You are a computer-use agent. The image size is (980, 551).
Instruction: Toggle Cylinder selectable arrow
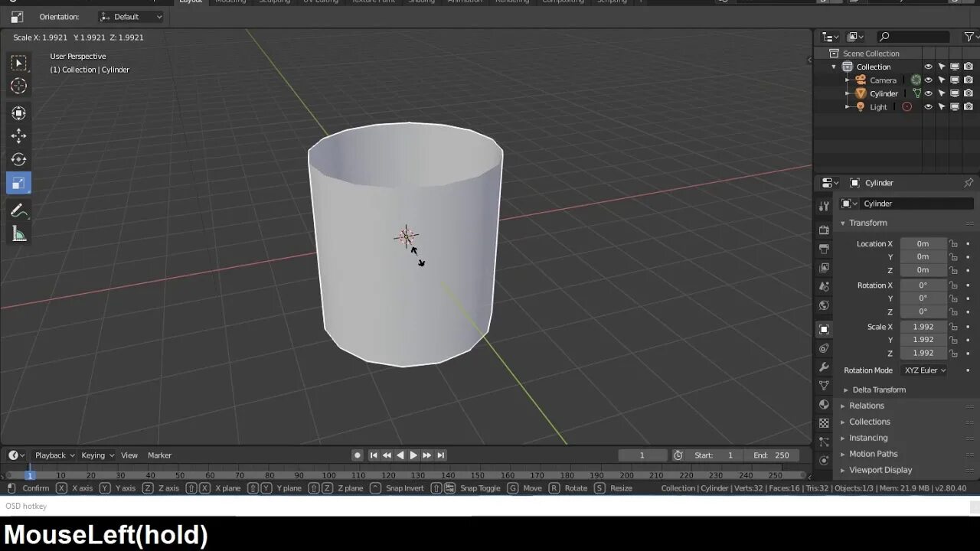tap(942, 93)
